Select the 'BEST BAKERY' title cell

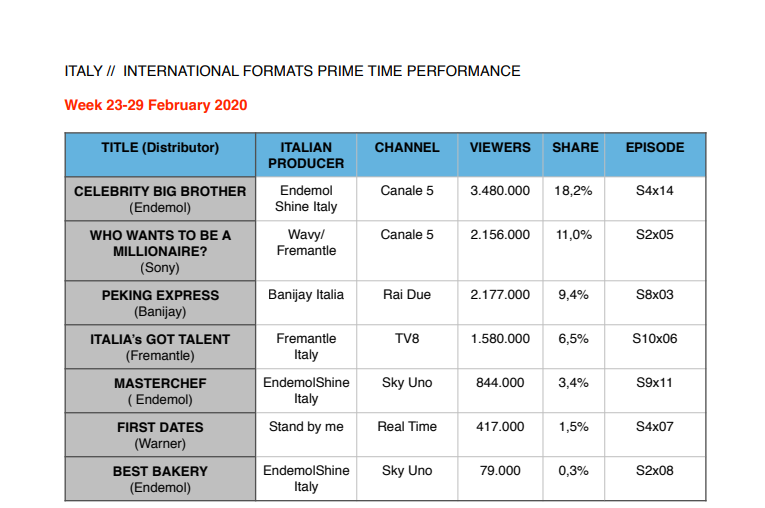[160, 478]
